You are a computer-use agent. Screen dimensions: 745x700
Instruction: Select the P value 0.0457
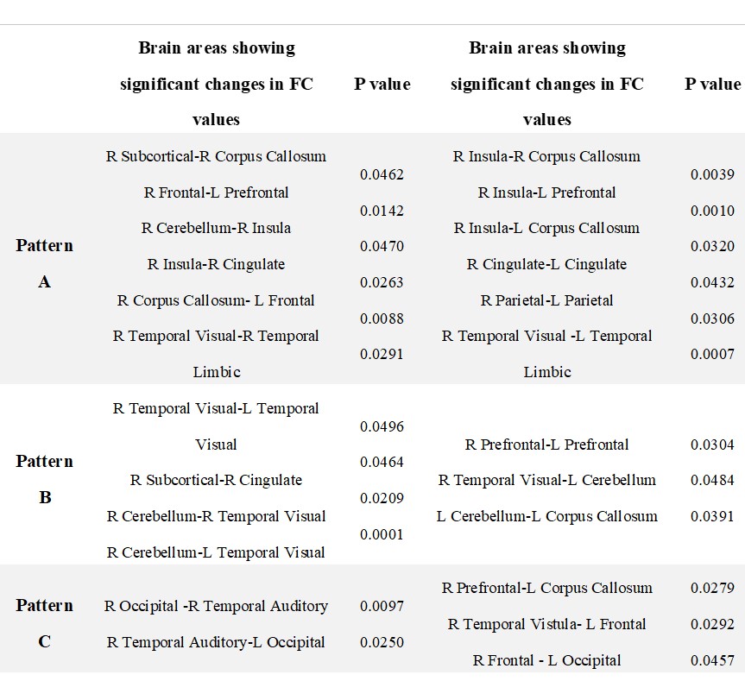click(x=712, y=660)
